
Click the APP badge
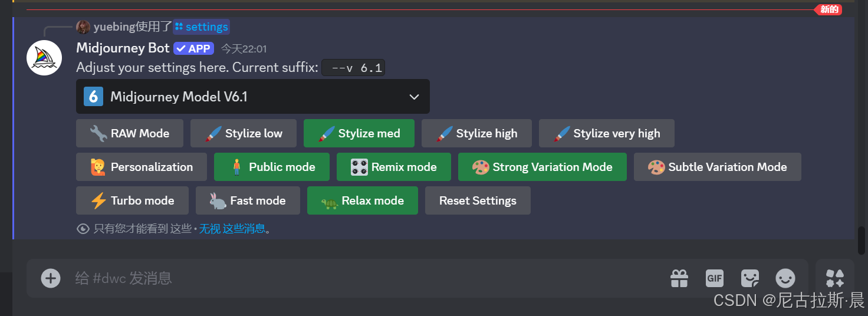pyautogui.click(x=193, y=49)
